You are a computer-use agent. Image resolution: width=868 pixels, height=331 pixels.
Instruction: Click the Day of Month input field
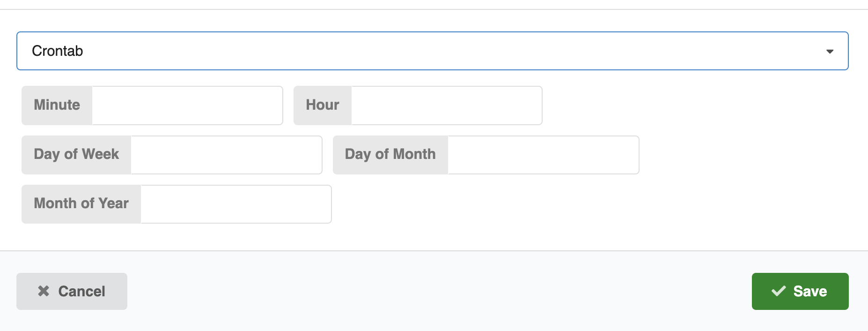click(x=543, y=155)
